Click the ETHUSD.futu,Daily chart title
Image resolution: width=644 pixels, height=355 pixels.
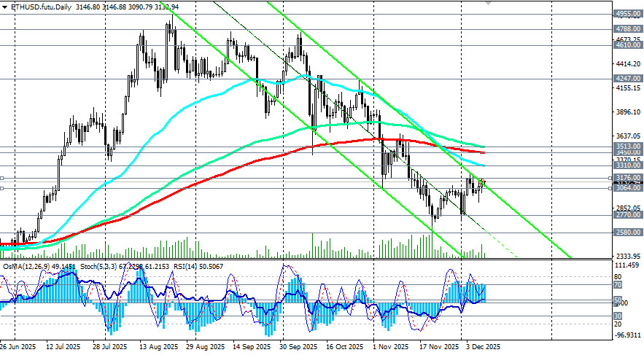pos(41,7)
